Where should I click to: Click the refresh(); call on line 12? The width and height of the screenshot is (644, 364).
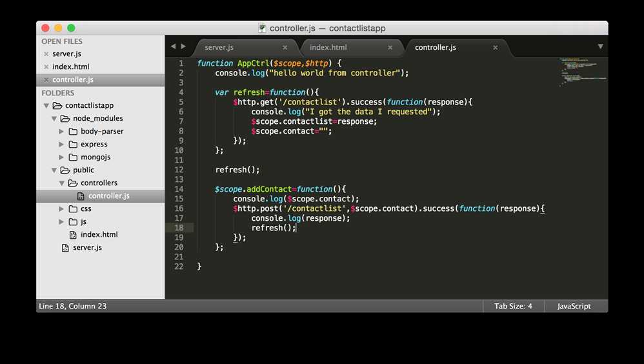237,170
